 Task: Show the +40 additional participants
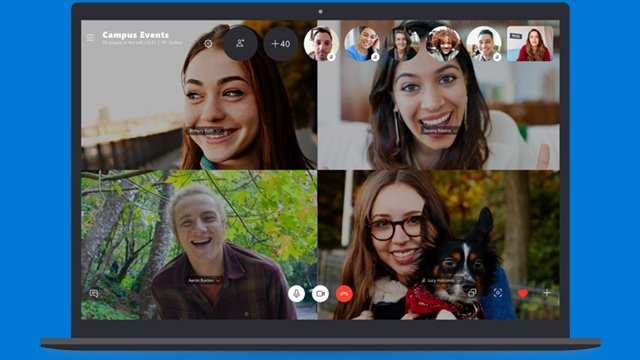pos(280,43)
